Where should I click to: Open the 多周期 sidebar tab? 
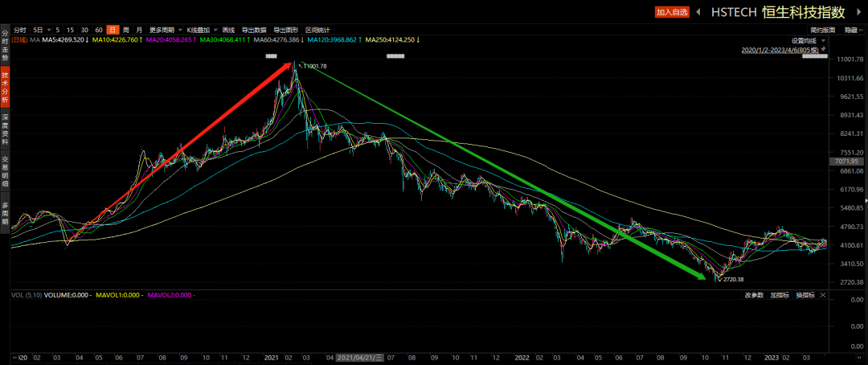(x=5, y=213)
